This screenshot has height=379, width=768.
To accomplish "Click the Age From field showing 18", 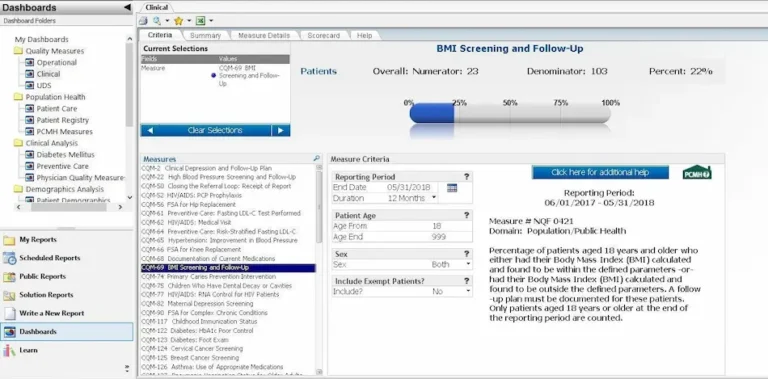I will coord(436,226).
